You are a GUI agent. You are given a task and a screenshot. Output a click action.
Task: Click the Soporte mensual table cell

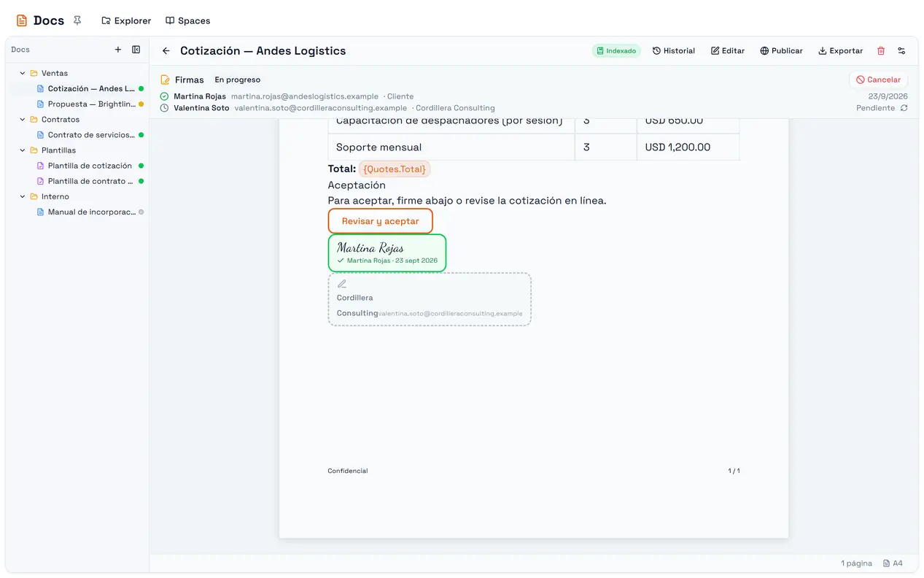point(451,147)
